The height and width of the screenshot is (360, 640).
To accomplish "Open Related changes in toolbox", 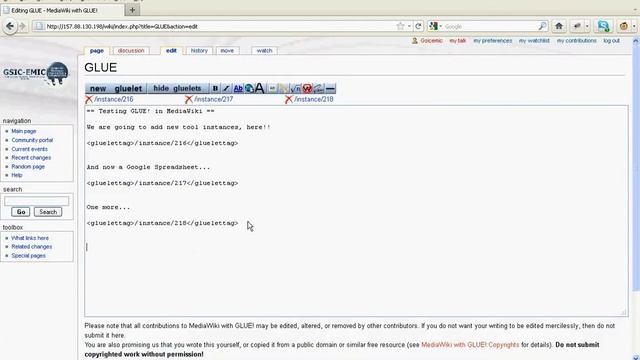I will [x=31, y=247].
